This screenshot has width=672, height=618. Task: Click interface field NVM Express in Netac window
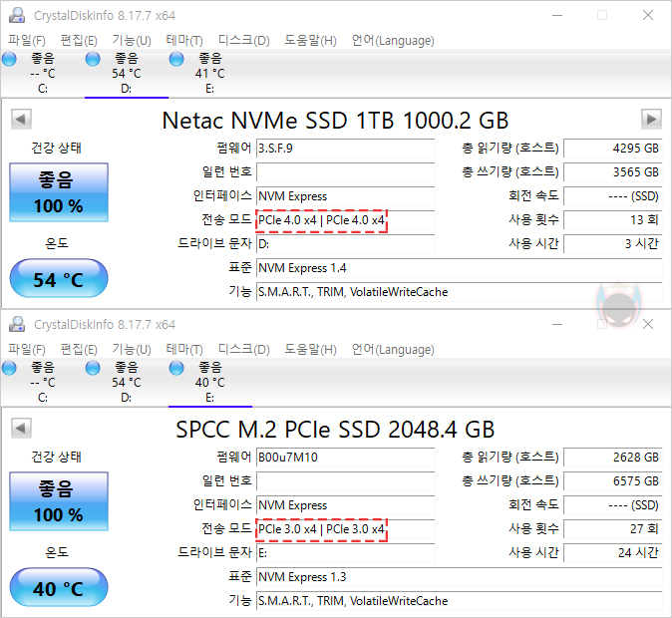345,196
